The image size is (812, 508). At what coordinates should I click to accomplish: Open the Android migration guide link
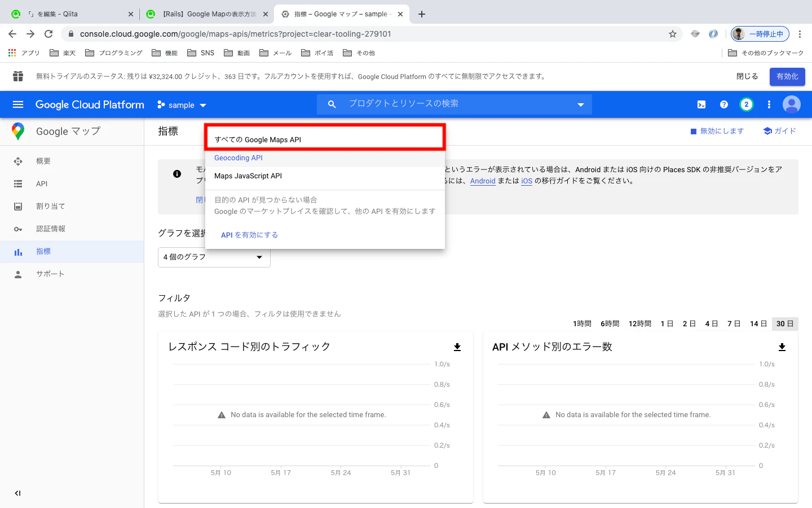coord(483,181)
